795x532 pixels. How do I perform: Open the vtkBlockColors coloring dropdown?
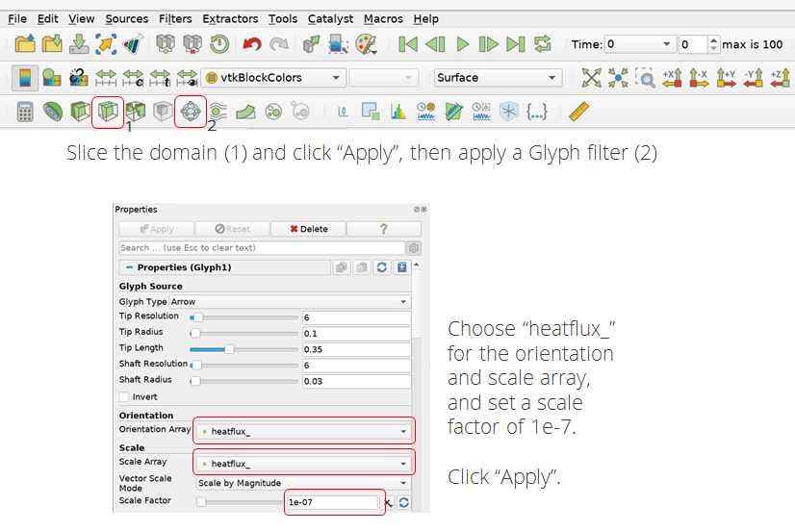273,78
